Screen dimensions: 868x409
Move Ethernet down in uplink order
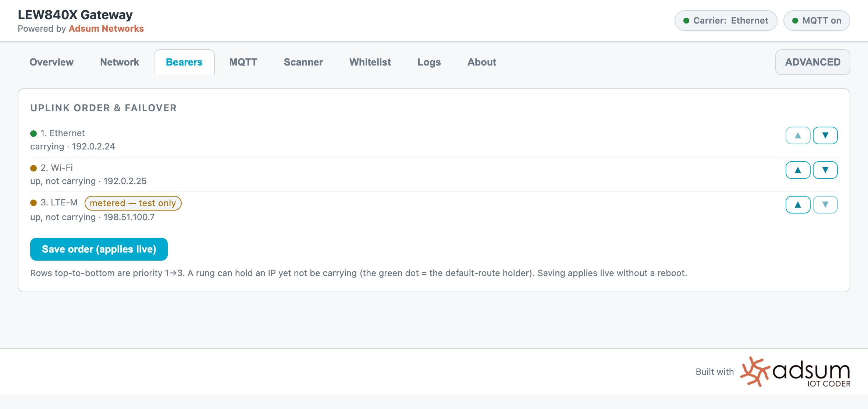(x=825, y=135)
